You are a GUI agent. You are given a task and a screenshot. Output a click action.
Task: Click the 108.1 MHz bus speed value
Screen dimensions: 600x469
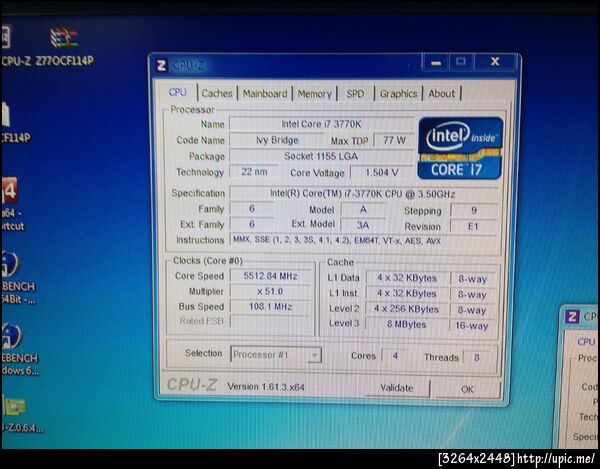[271, 306]
